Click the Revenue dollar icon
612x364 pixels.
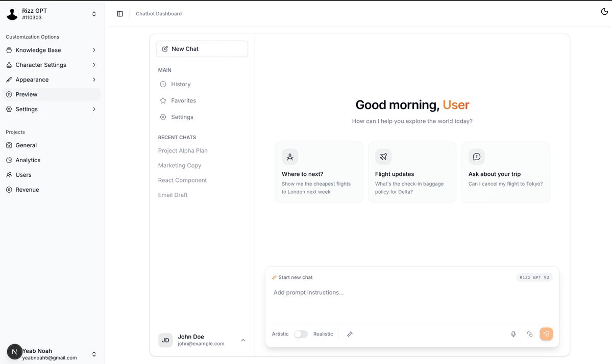pyautogui.click(x=9, y=190)
